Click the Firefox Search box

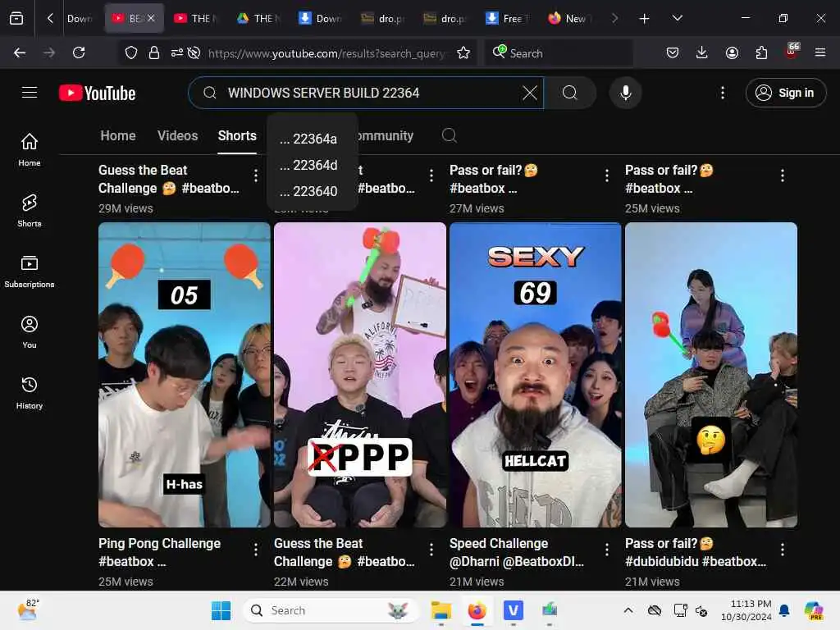(x=559, y=53)
